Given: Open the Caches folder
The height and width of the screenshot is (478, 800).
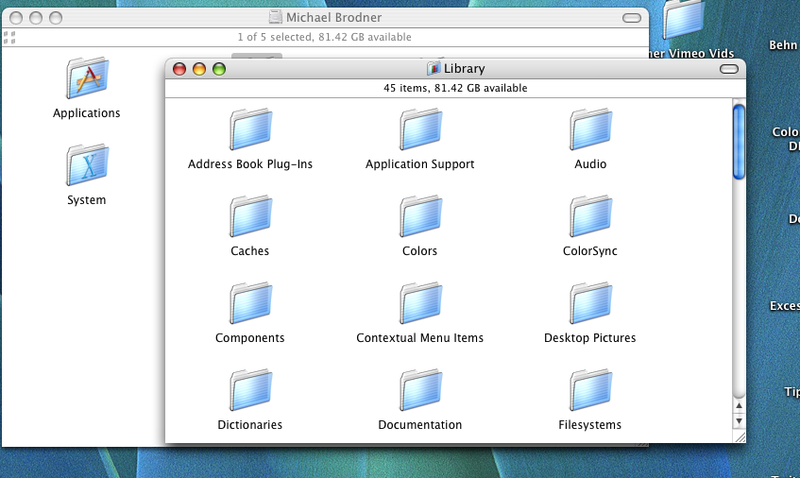Looking at the screenshot, I should click(250, 217).
